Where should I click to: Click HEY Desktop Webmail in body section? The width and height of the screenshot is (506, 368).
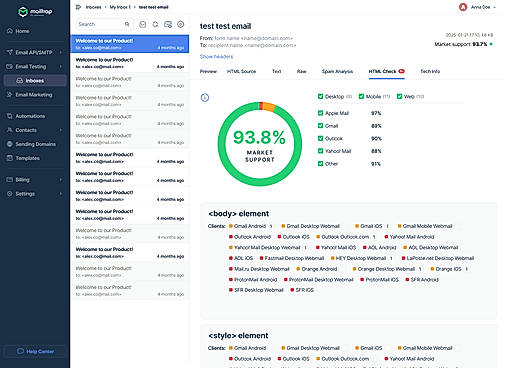point(358,258)
